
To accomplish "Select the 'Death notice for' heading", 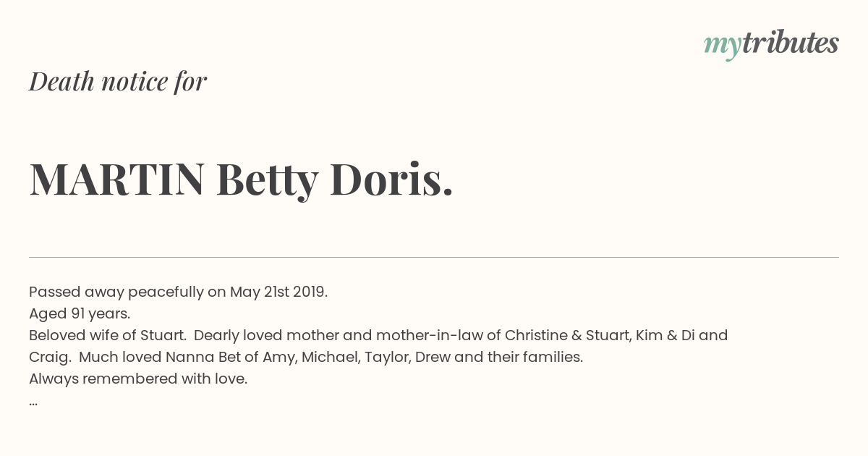I will [x=118, y=81].
